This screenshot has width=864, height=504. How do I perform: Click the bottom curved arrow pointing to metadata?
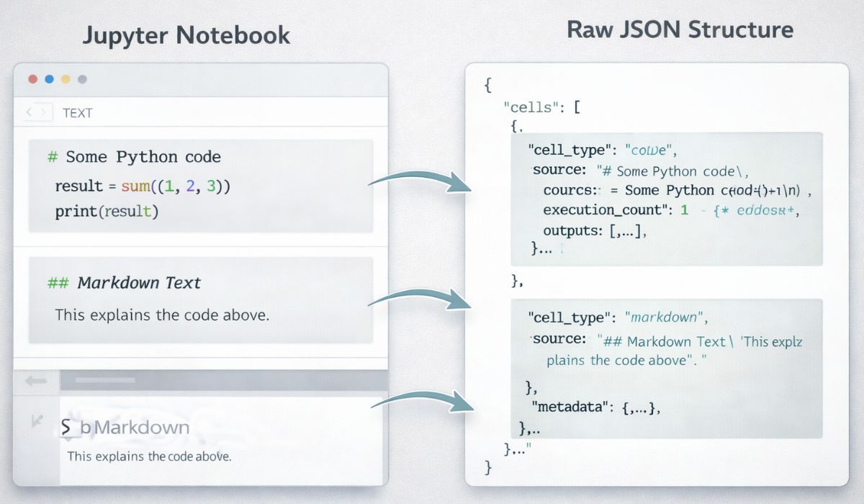(x=420, y=400)
